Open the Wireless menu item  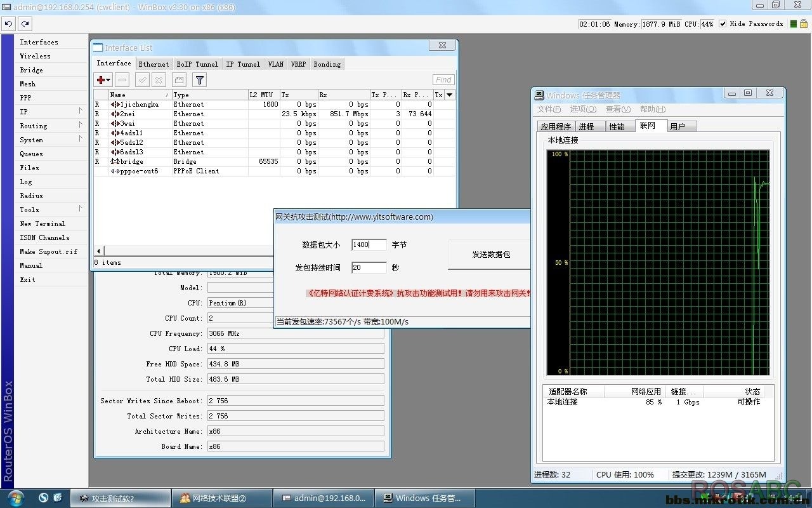pos(35,56)
